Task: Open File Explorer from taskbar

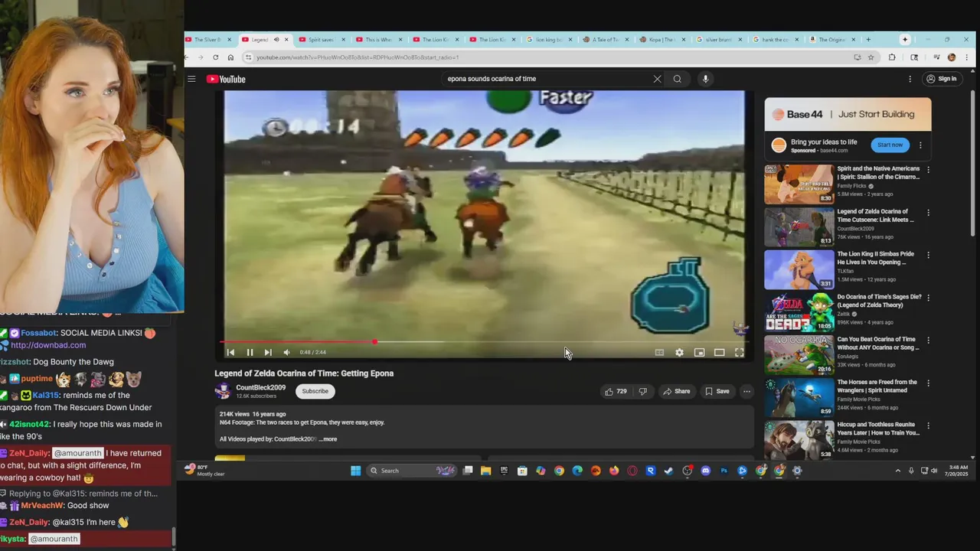Action: (x=485, y=471)
